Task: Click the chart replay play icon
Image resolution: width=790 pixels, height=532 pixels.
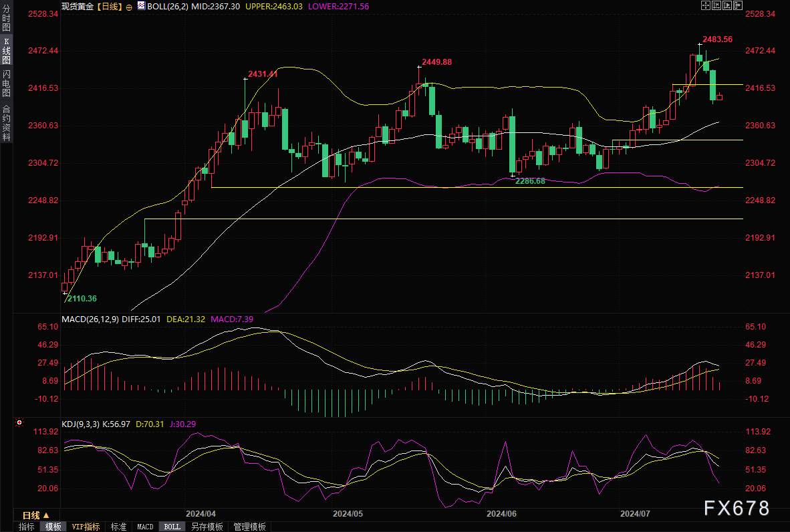Action: (x=727, y=5)
